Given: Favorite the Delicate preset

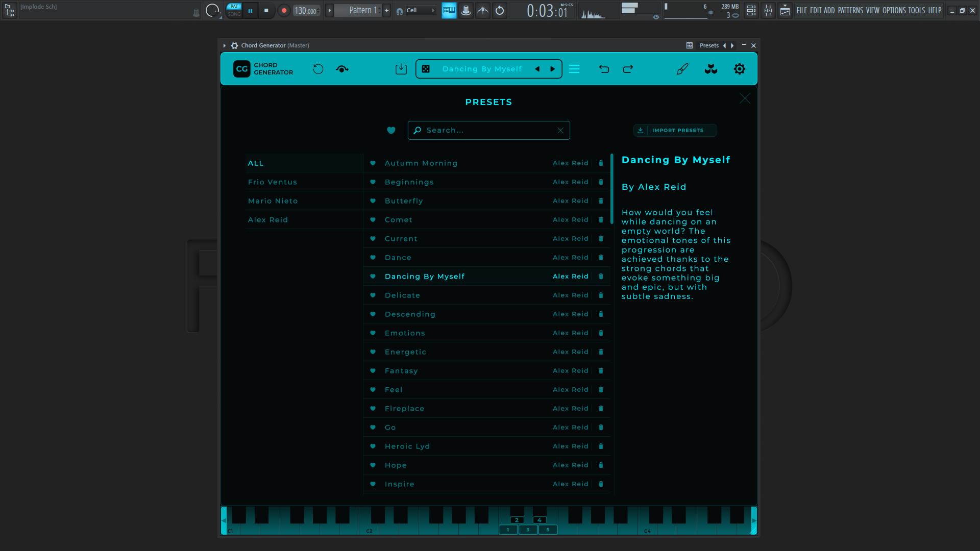Looking at the screenshot, I should coord(373,295).
